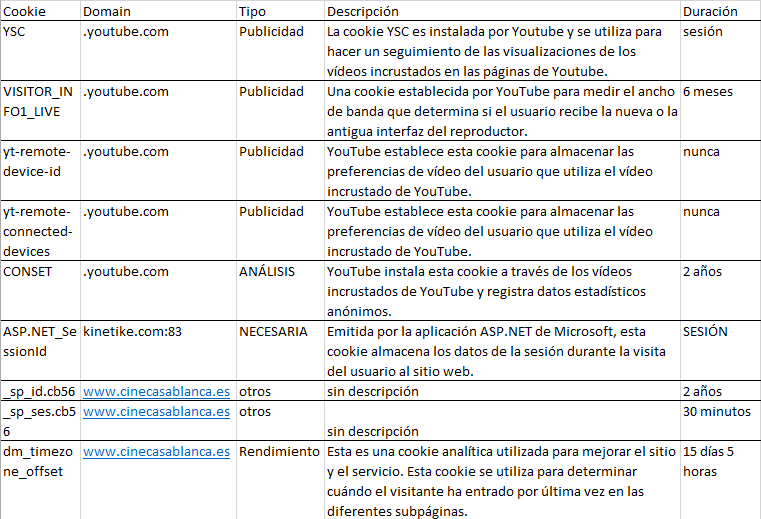Image resolution: width=761 pixels, height=519 pixels.
Task: Open the www.cinecasablanca.es link in dm_timezone_offset row
Action: (156, 452)
